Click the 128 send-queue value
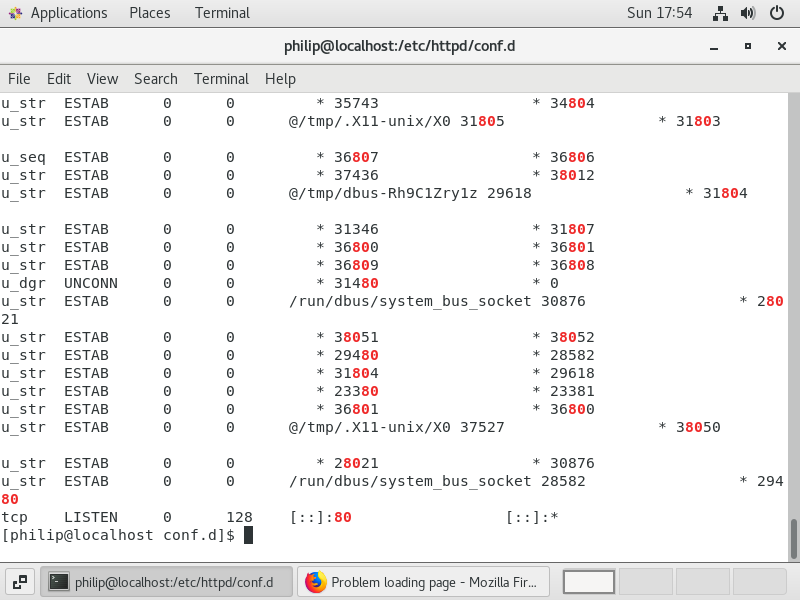 click(x=239, y=517)
